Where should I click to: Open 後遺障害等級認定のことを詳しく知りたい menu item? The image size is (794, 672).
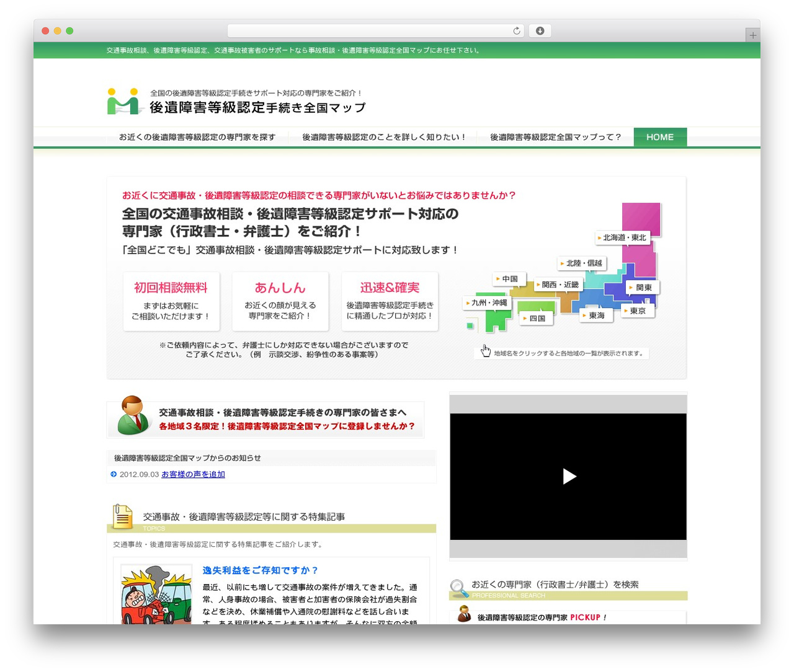click(383, 137)
